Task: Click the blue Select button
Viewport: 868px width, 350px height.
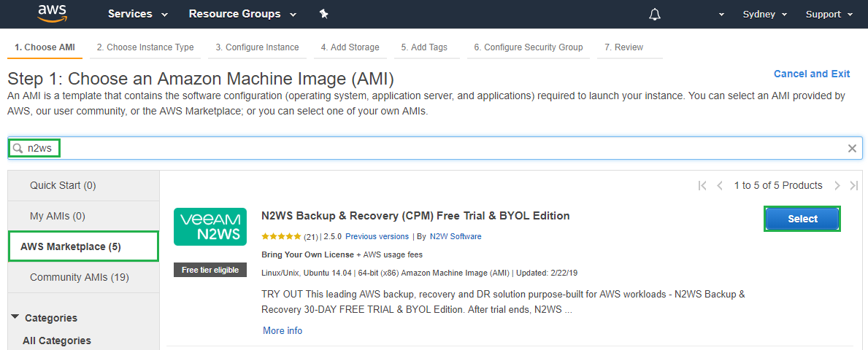Action: pos(802,219)
